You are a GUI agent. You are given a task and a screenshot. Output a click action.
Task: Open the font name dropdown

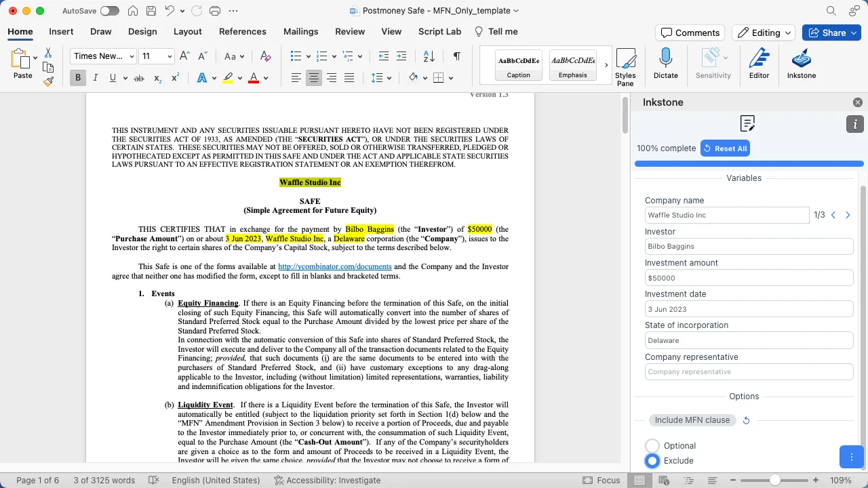(131, 56)
